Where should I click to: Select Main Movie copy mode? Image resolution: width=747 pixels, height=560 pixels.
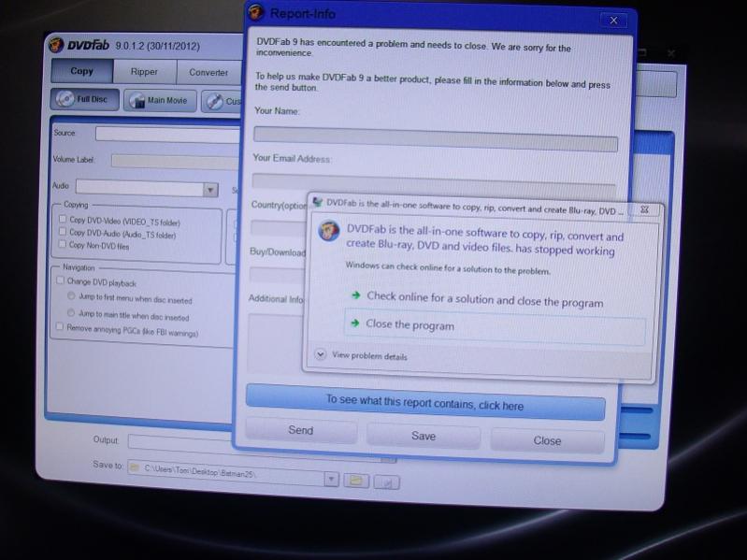[x=160, y=100]
